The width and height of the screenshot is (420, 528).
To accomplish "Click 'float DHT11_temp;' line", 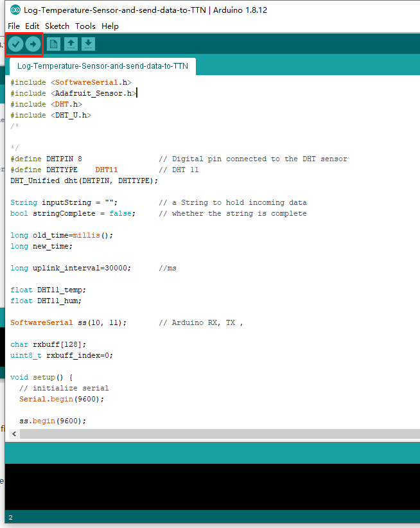I will coord(48,290).
